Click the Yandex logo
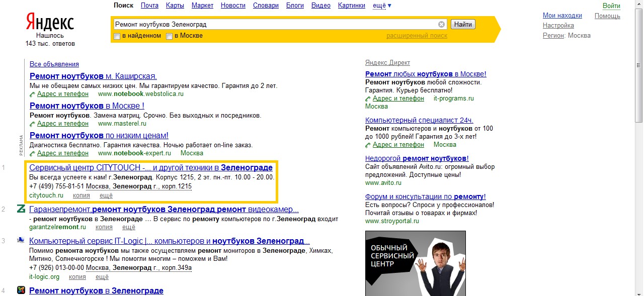 tap(50, 23)
